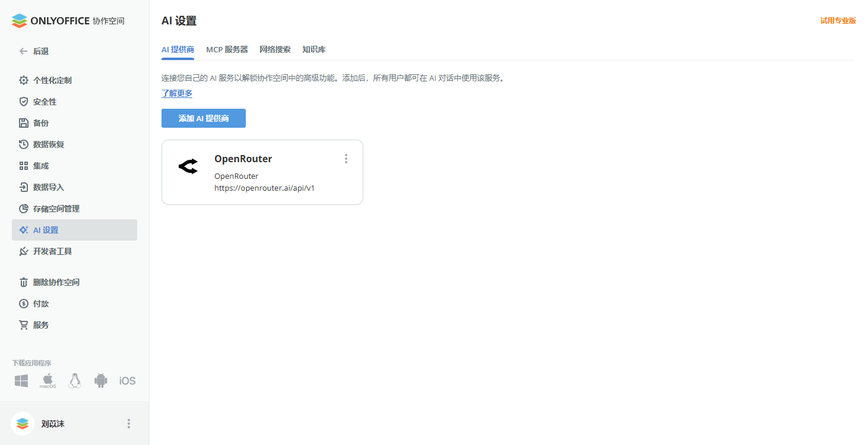Click the 数据恢复 restore icon
The image size is (868, 445).
(x=22, y=144)
